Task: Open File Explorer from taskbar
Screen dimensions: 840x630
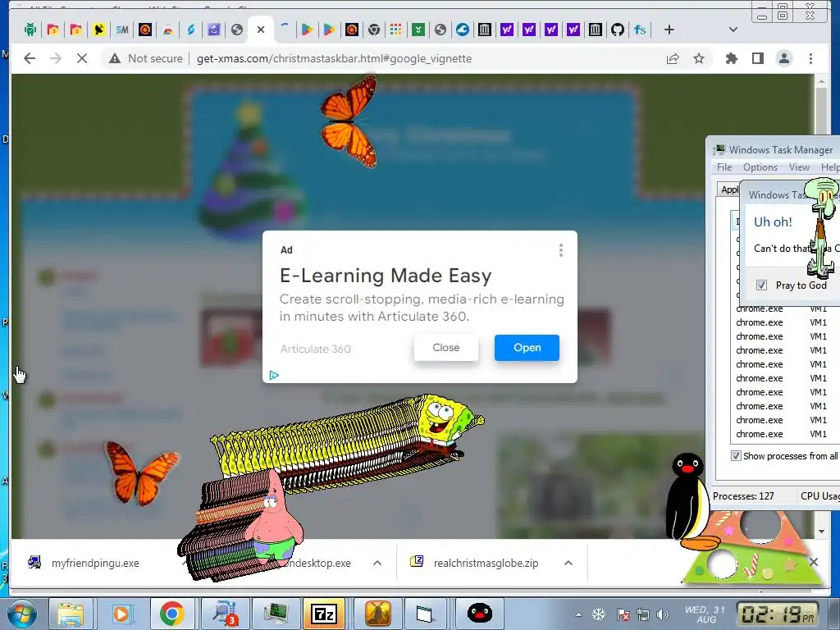Action: tap(71, 614)
